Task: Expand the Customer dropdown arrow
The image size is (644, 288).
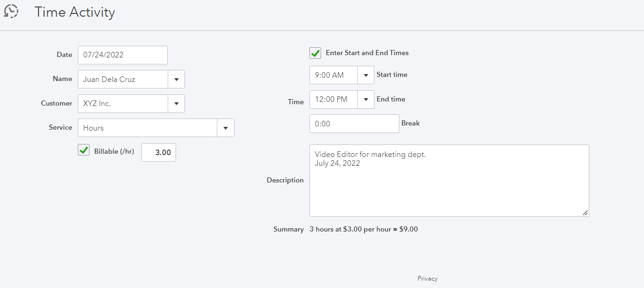Action: point(176,104)
